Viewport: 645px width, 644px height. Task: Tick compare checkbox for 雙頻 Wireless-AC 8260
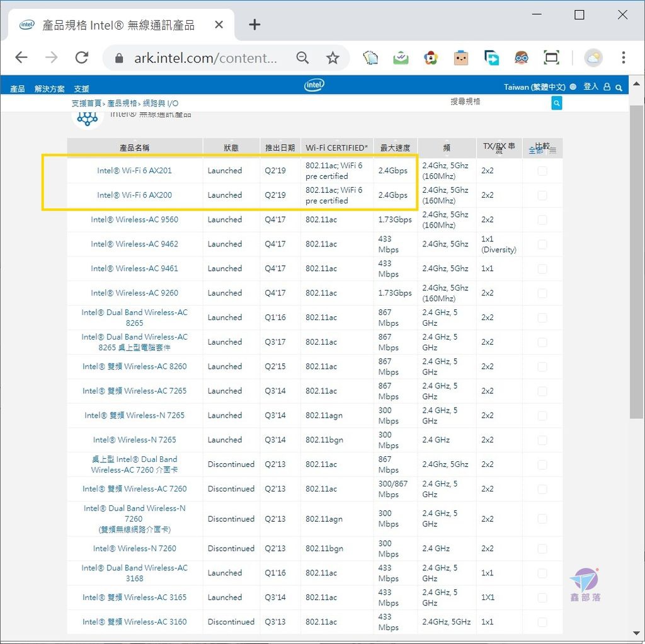tap(542, 367)
